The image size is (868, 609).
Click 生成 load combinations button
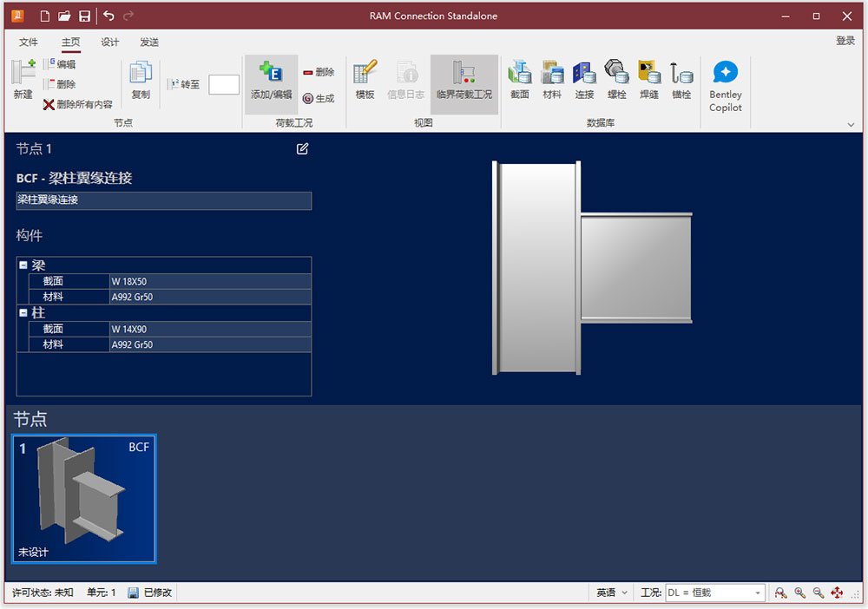point(319,98)
